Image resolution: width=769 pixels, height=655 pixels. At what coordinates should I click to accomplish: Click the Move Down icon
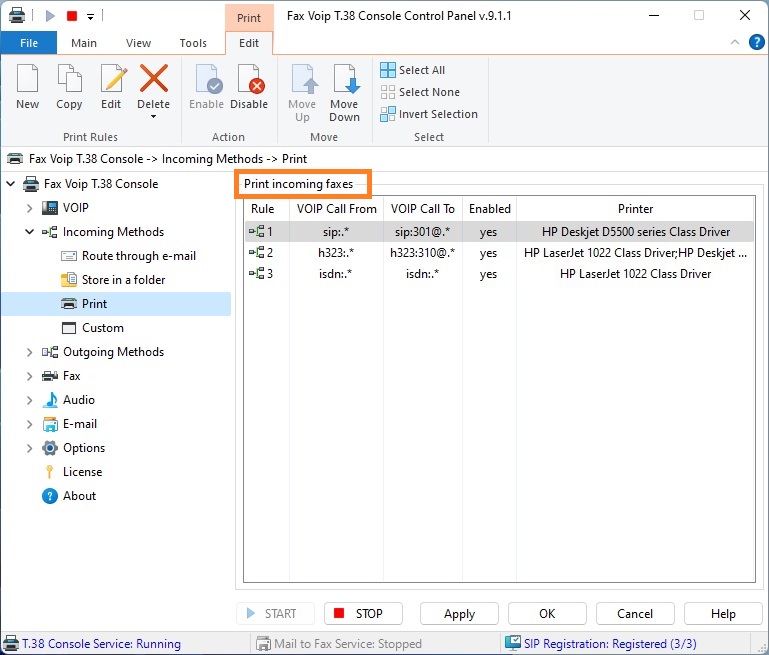pyautogui.click(x=346, y=78)
